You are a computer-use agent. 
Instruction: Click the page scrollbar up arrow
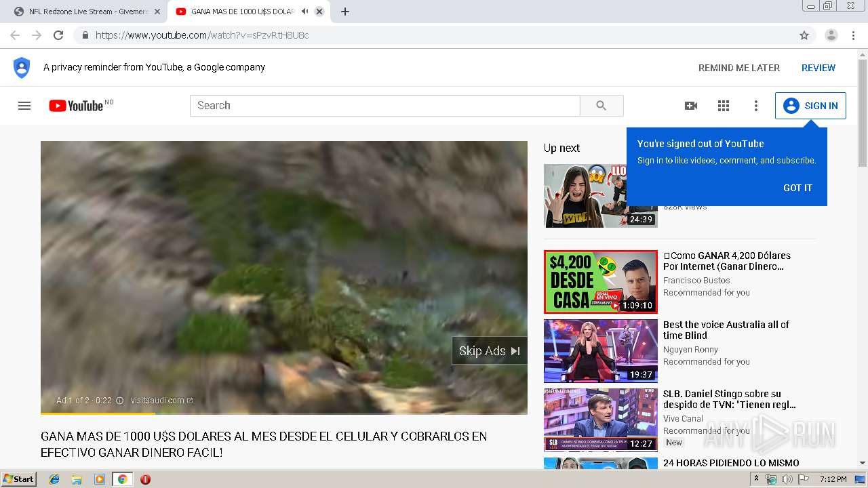pos(863,54)
